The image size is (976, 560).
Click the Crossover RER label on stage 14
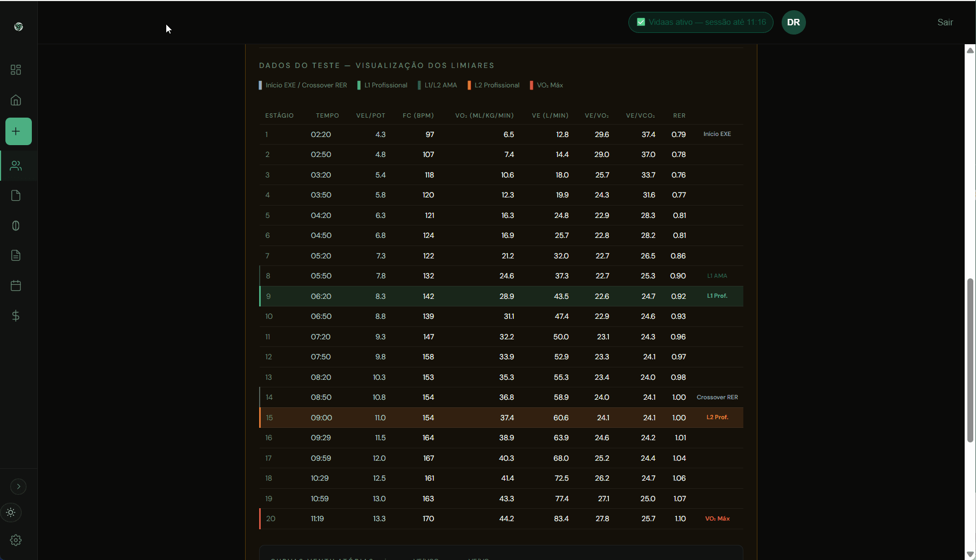[717, 397]
